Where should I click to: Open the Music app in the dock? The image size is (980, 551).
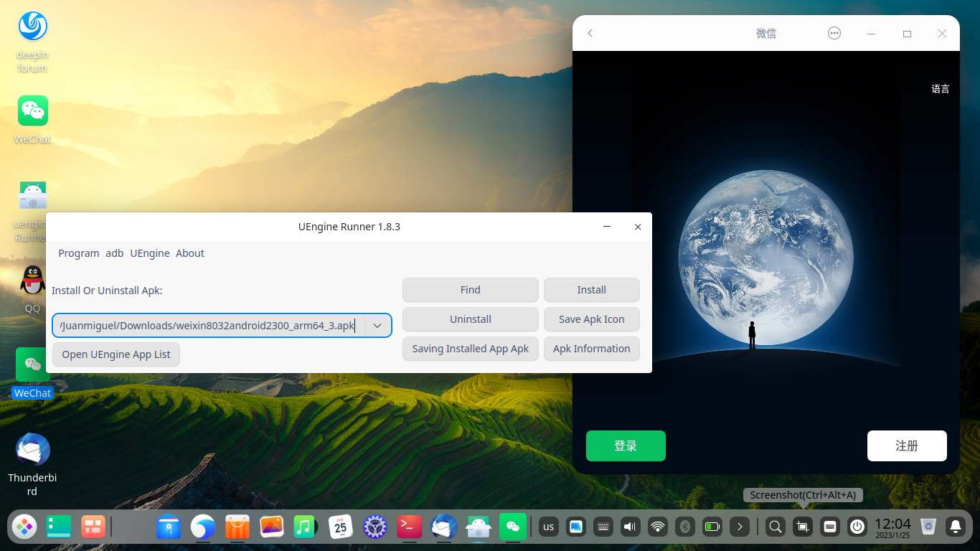(306, 527)
